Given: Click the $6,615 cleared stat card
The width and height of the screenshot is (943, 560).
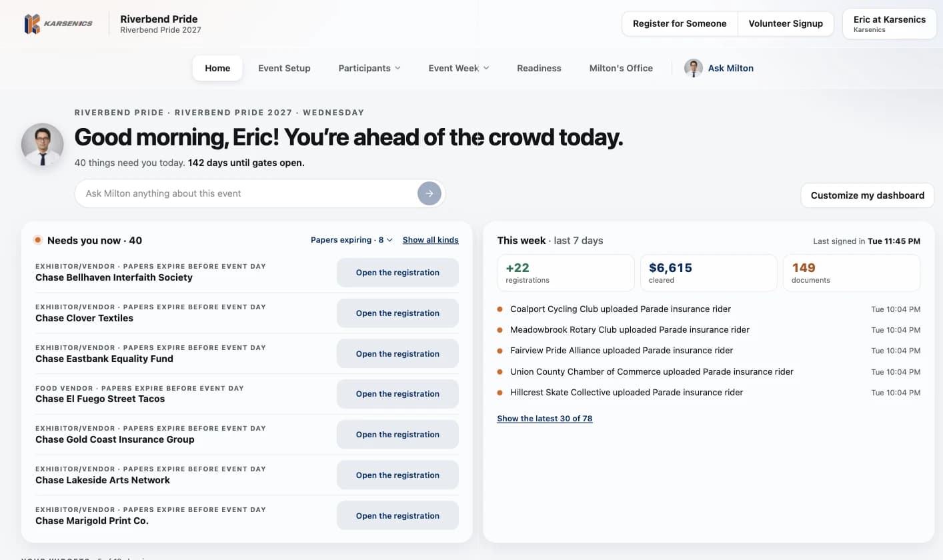Looking at the screenshot, I should [709, 273].
